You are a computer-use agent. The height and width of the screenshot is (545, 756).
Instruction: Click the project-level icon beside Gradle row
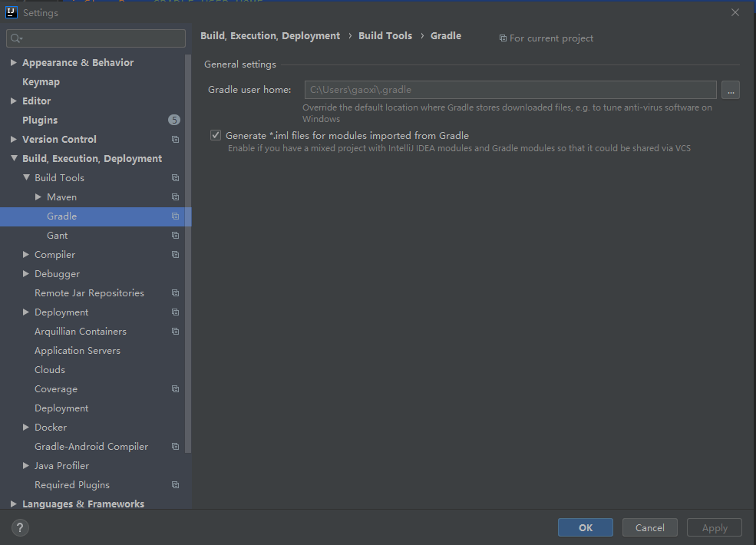176,216
